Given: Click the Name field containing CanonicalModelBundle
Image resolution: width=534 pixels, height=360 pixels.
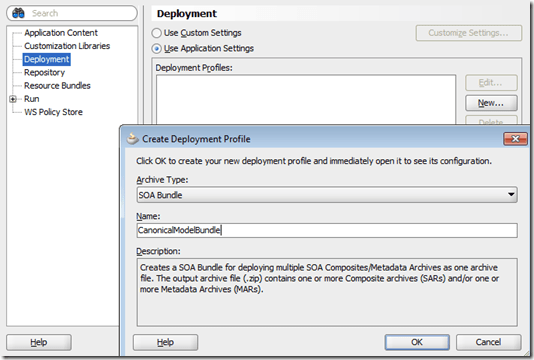Looking at the screenshot, I should [x=327, y=230].
